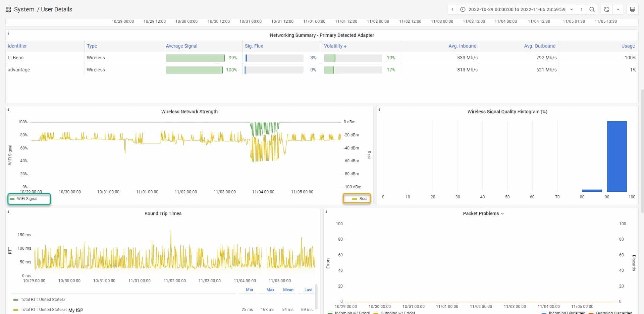644x314 pixels.
Task: Click the 90-100 histogram bar
Action: [616, 156]
